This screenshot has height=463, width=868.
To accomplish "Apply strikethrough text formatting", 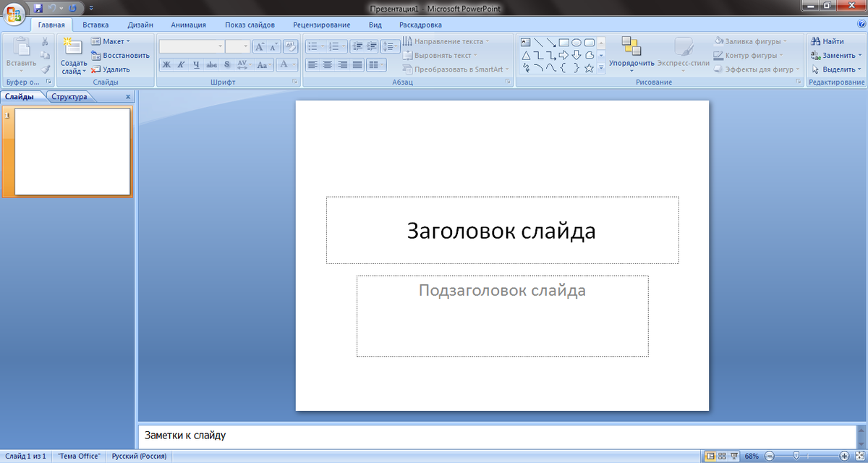I will 211,64.
